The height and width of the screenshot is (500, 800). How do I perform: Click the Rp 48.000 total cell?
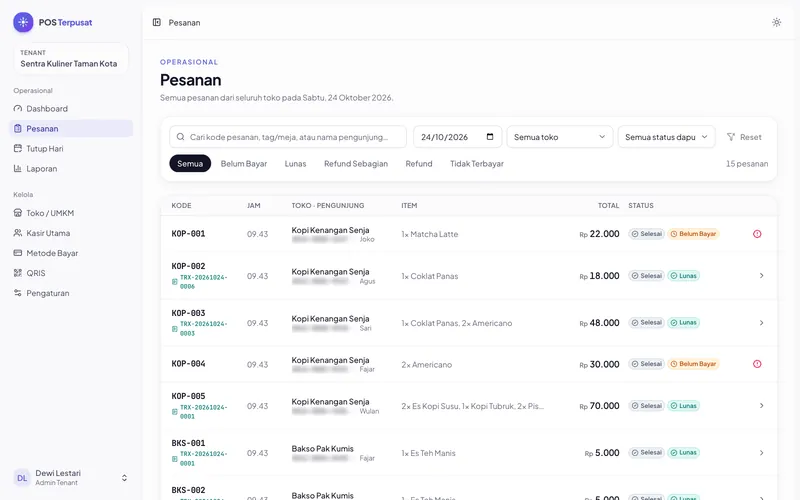click(x=599, y=322)
